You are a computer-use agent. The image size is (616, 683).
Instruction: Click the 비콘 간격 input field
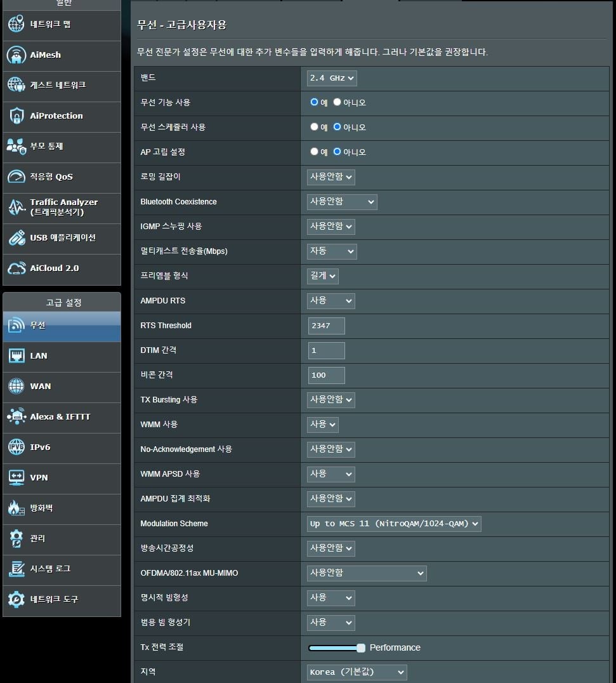326,376
